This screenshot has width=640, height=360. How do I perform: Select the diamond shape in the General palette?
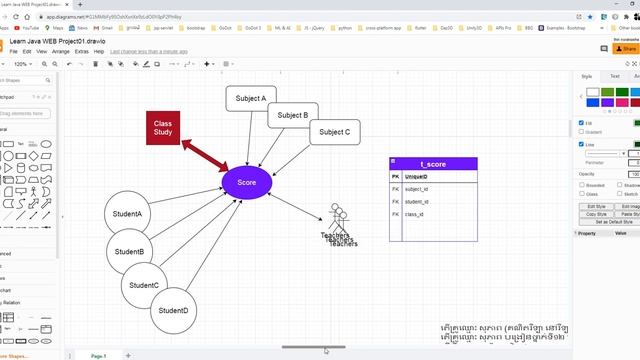click(x=33, y=156)
